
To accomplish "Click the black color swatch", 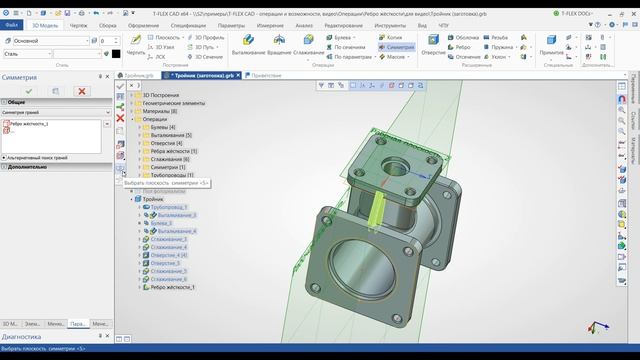I will click(x=116, y=54).
